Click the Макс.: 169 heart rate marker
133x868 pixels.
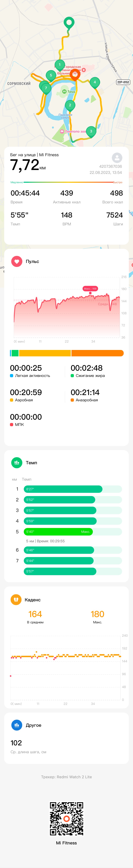coord(90,289)
